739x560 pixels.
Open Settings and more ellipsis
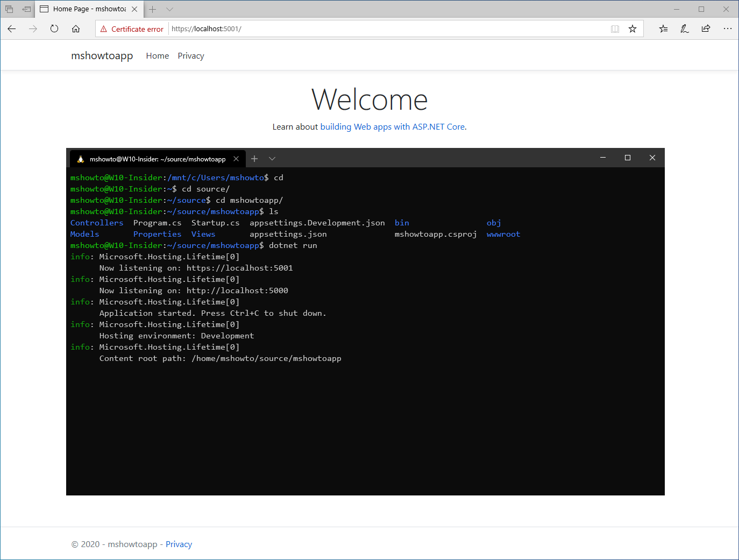point(728,29)
